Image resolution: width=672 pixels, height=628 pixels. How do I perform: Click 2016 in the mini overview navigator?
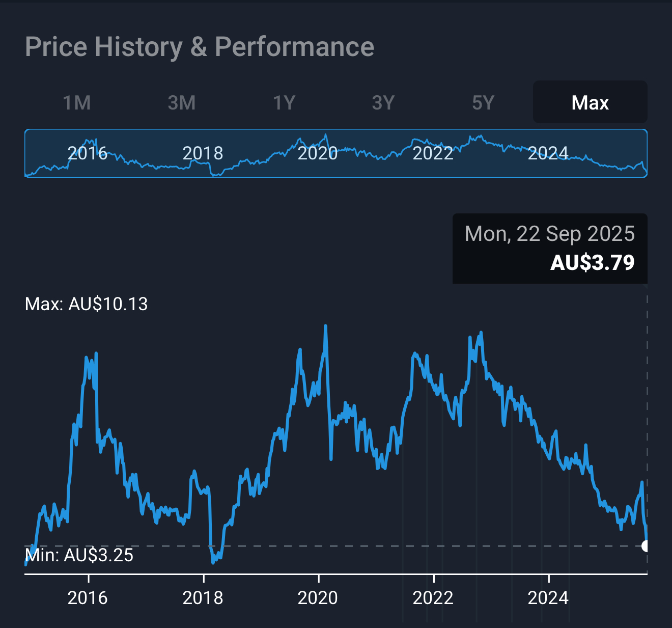[x=88, y=153]
